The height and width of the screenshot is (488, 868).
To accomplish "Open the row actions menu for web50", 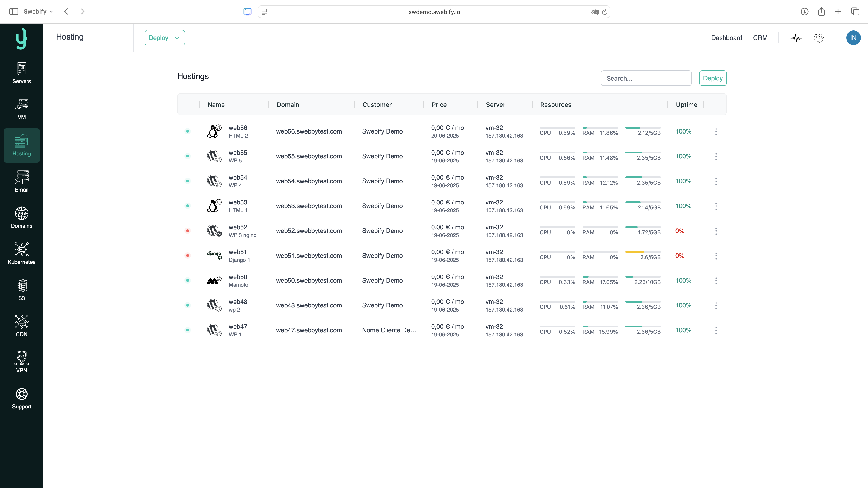I will coord(716,281).
